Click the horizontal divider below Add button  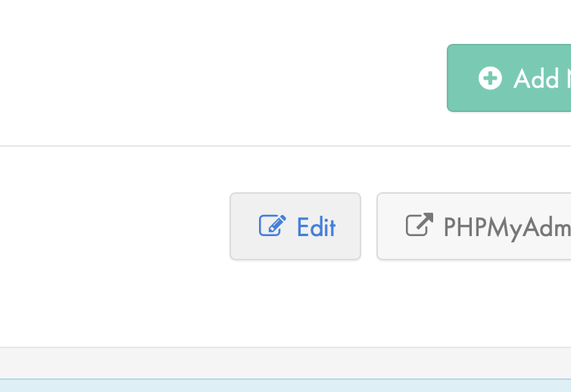(x=285, y=146)
